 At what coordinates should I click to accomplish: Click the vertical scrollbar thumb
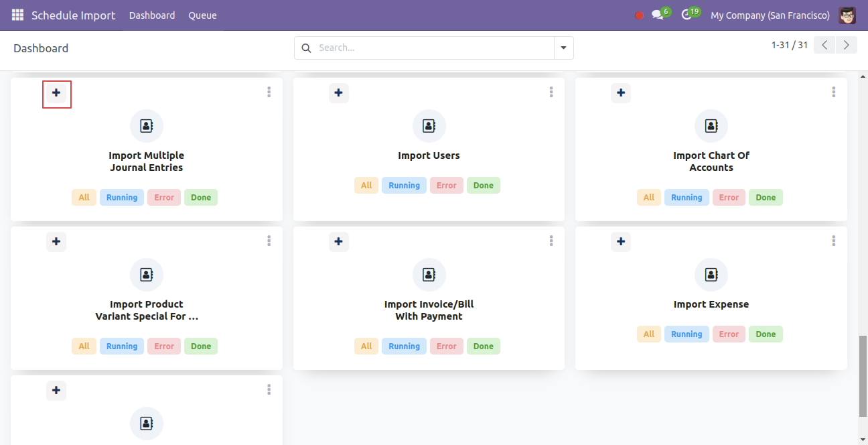coord(863,375)
